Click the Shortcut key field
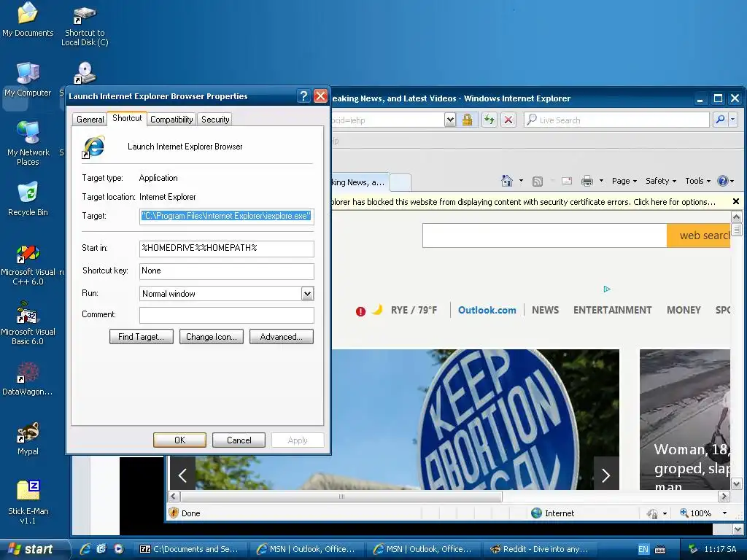The width and height of the screenshot is (747, 560). coord(226,271)
